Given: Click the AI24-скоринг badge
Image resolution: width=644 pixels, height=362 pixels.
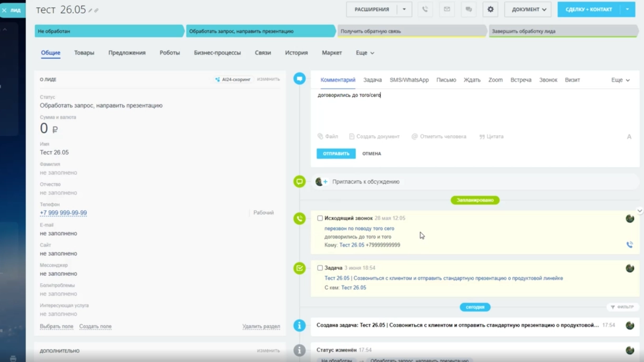Looking at the screenshot, I should tap(233, 79).
